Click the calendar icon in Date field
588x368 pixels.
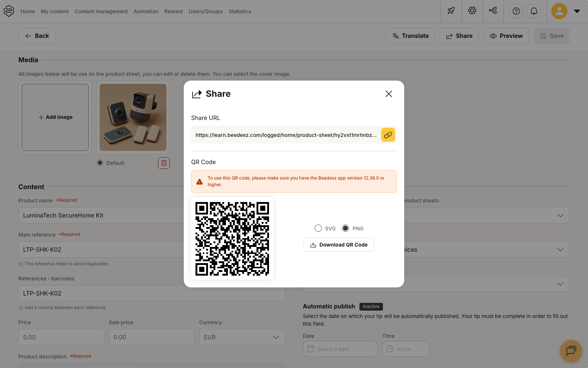(311, 349)
